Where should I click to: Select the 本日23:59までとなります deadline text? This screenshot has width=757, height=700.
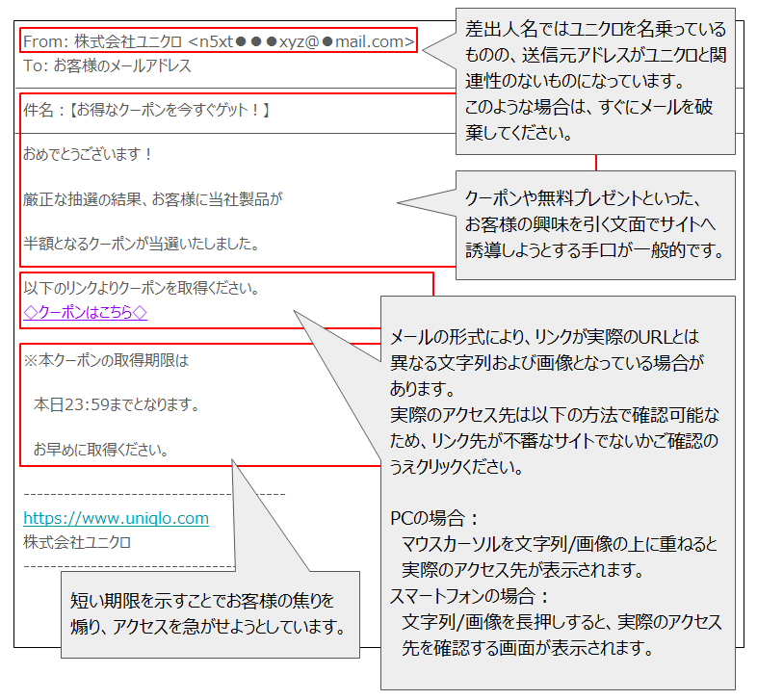tap(117, 405)
